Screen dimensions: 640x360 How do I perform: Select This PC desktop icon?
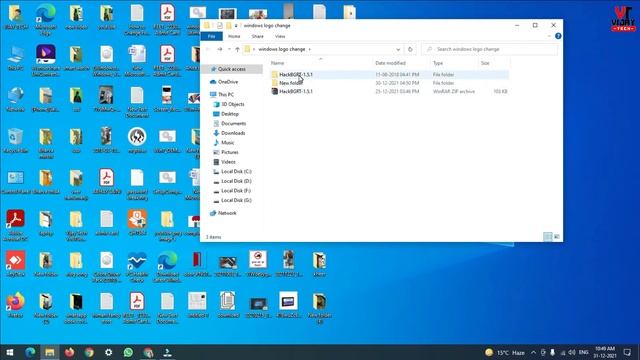[x=16, y=59]
